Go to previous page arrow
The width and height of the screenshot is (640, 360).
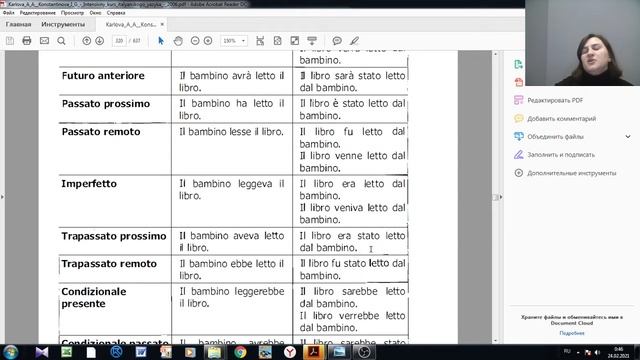[x=87, y=41]
